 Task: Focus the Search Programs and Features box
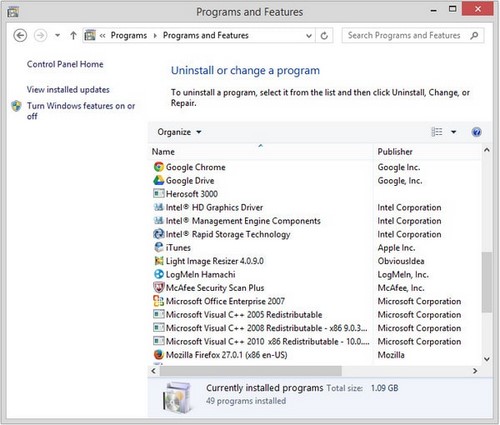coord(413,35)
